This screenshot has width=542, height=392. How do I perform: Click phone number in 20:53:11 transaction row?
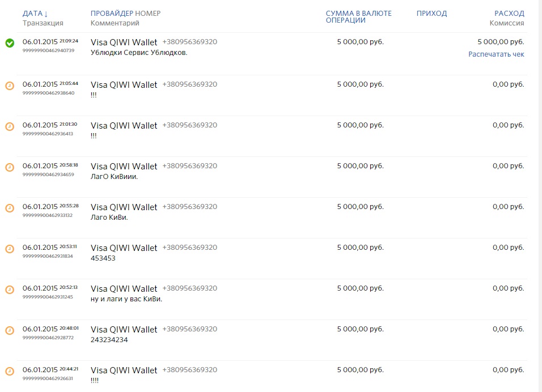tap(190, 248)
